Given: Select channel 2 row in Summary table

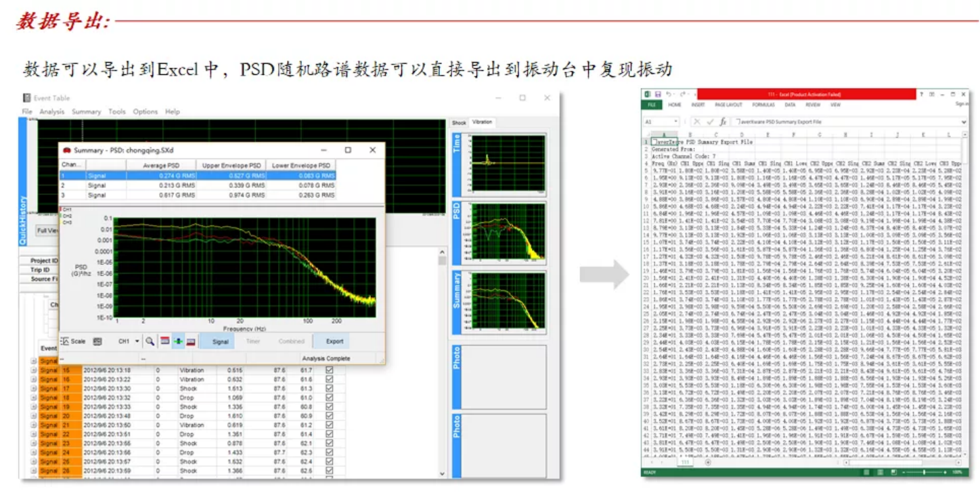Looking at the screenshot, I should click(x=198, y=185).
